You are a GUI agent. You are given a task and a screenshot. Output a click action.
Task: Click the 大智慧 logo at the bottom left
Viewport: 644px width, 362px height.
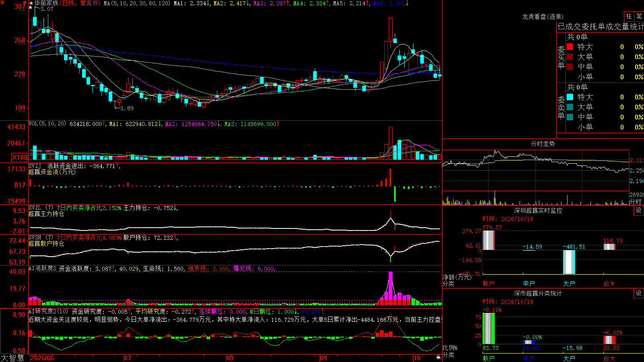tap(12, 358)
